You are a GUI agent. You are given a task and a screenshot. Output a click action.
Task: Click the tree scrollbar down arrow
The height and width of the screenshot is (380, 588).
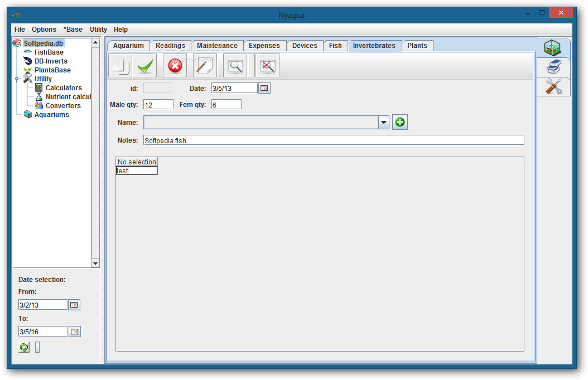click(x=95, y=263)
